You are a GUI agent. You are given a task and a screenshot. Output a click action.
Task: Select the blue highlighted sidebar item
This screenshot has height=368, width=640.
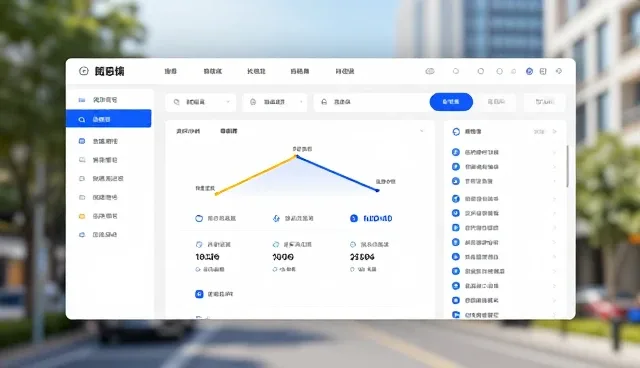click(x=109, y=119)
